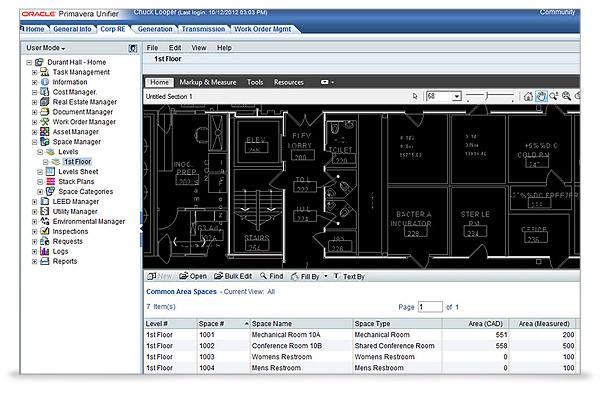The image size is (600, 400).
Task: Expand the LEED Manager node
Action: [x=34, y=202]
